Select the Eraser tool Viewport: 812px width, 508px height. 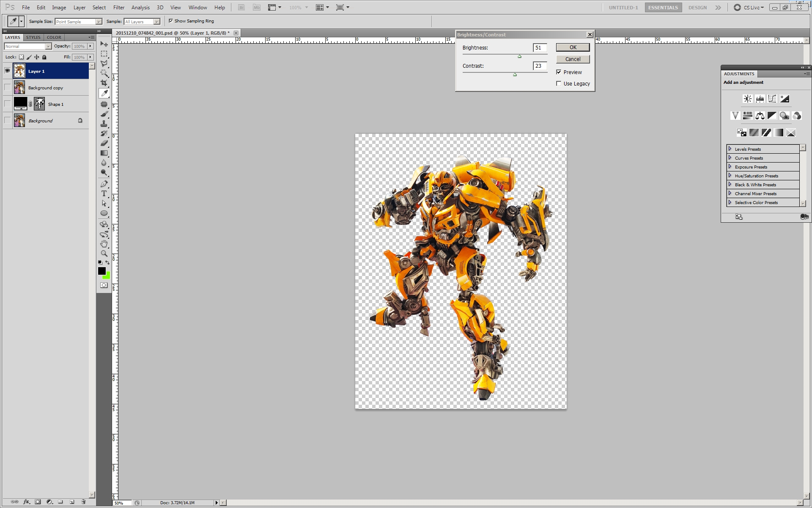click(x=104, y=143)
